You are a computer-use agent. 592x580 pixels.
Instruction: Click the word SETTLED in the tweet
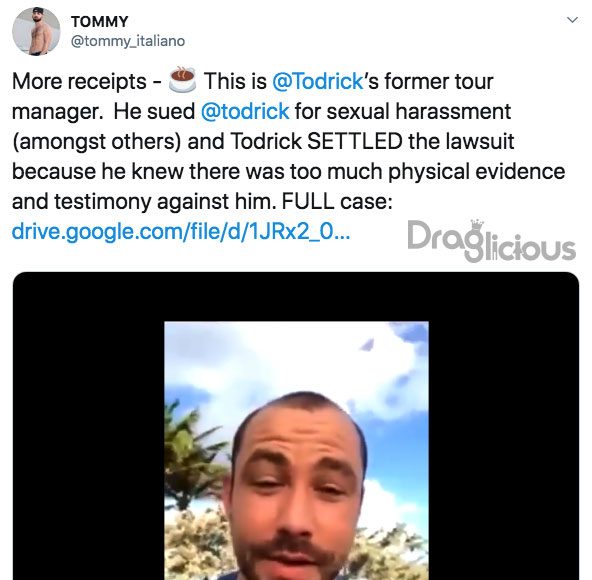[355, 141]
